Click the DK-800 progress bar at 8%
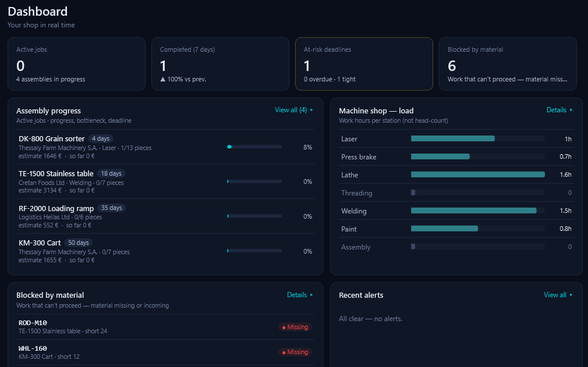 coord(254,147)
